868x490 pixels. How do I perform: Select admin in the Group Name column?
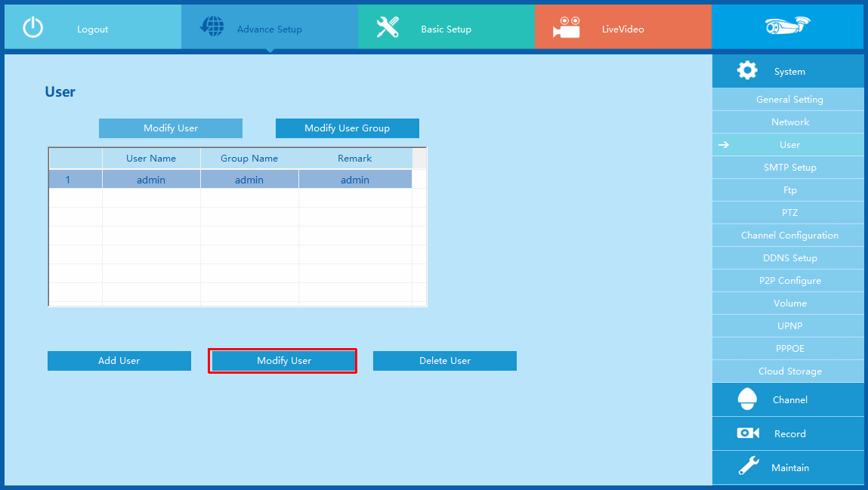249,179
